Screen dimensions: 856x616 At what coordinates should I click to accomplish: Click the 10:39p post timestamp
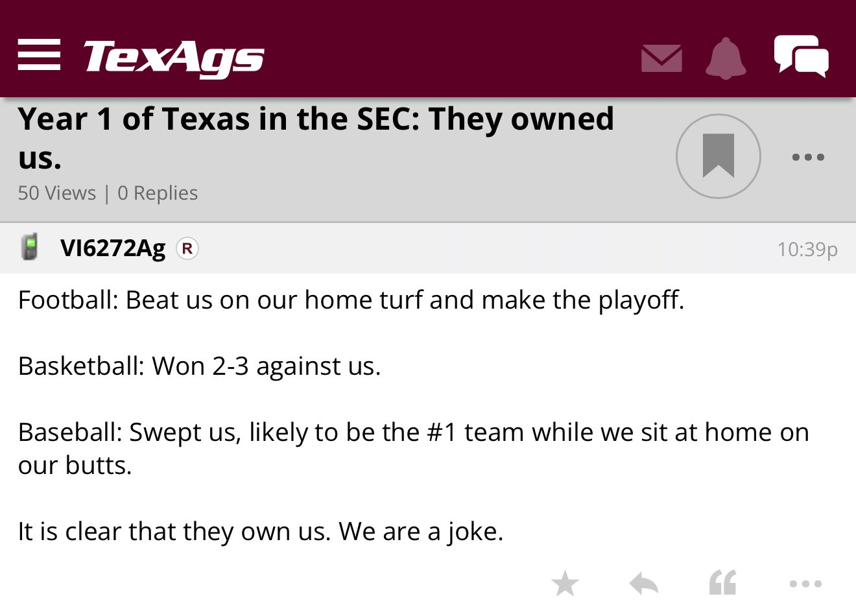tap(807, 249)
